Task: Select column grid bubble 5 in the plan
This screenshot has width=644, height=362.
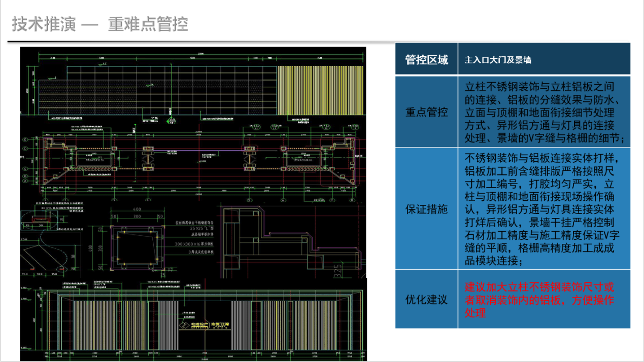Action: [249, 201]
